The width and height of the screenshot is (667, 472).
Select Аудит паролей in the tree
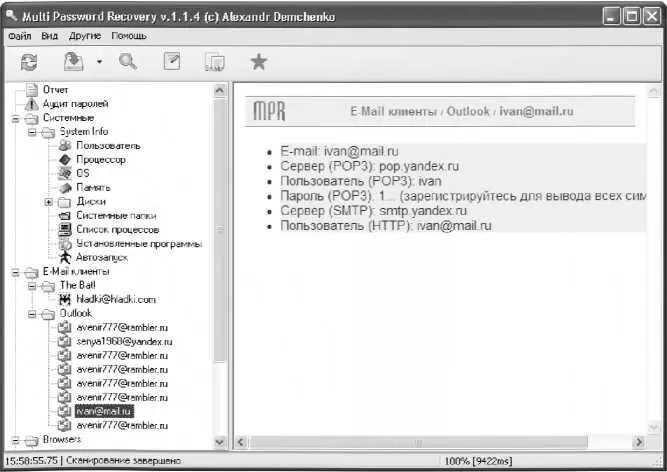click(x=76, y=104)
